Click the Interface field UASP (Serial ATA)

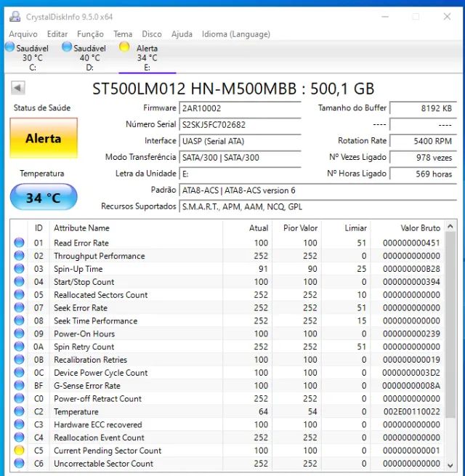[240, 141]
